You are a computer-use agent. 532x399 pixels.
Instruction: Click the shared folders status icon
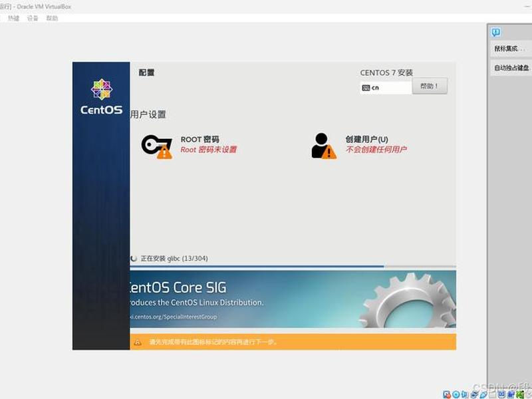pyautogui.click(x=492, y=394)
